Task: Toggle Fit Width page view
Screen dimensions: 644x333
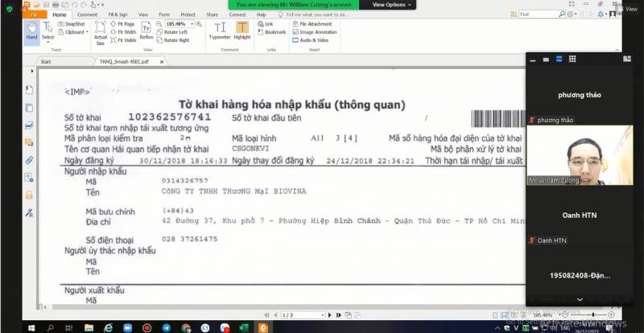Action: pyautogui.click(x=123, y=32)
